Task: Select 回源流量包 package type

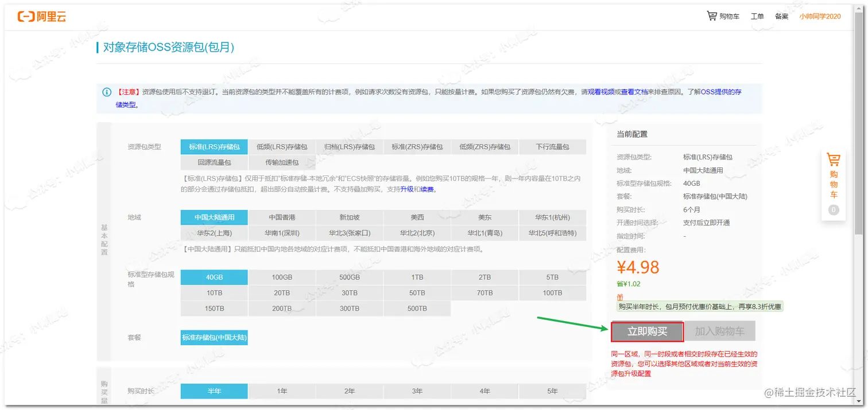Action: click(214, 163)
